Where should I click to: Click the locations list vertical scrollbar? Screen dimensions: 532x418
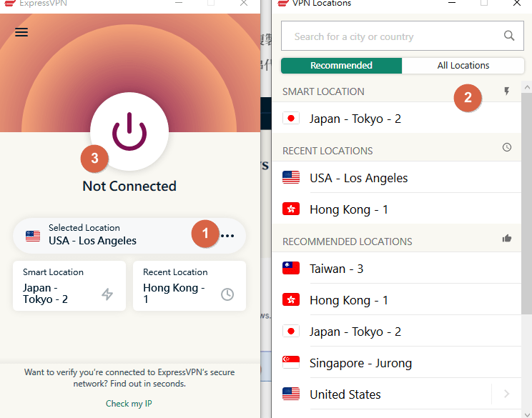pyautogui.click(x=526, y=204)
